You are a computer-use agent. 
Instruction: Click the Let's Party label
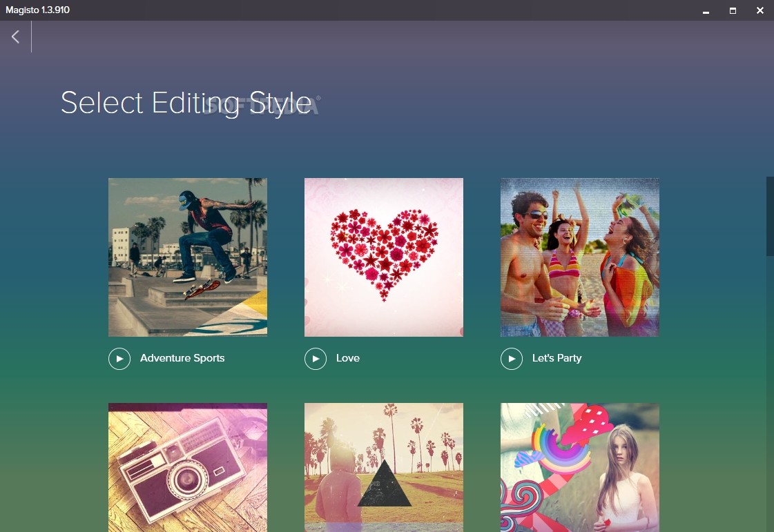pos(557,358)
